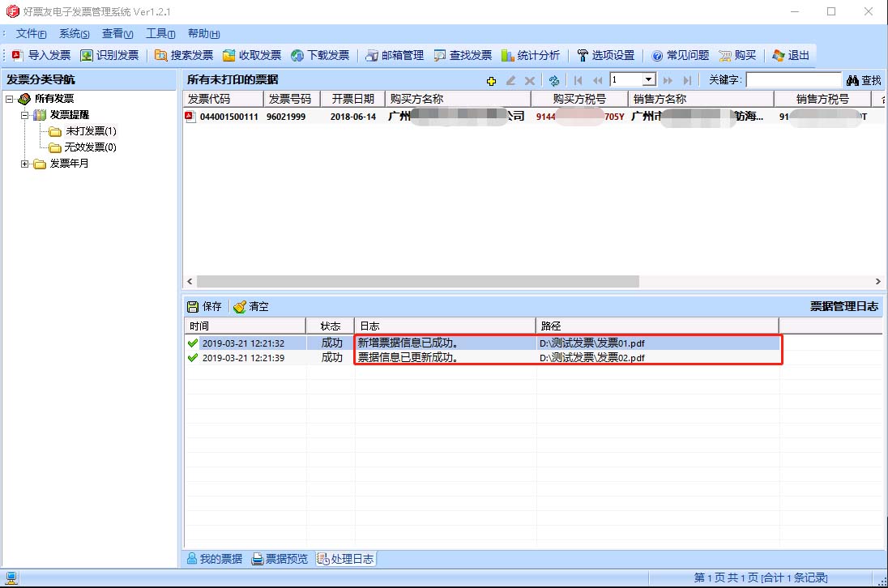Viewport: 888px width, 588px height.
Task: Click the 保存 save log button
Action: coord(204,306)
